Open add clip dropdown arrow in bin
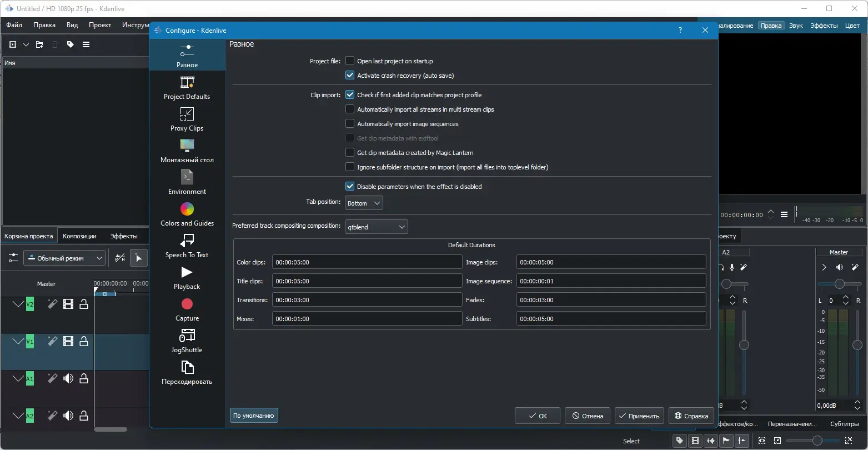 tap(26, 44)
